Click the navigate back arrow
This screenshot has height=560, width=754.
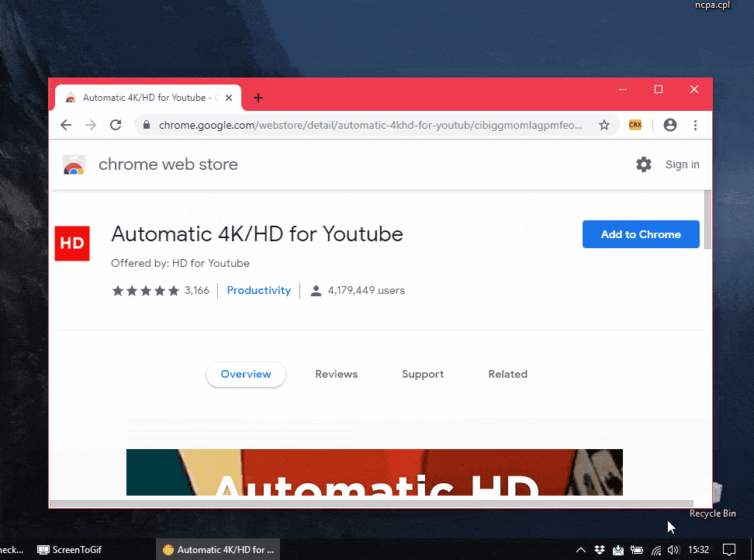pos(65,124)
